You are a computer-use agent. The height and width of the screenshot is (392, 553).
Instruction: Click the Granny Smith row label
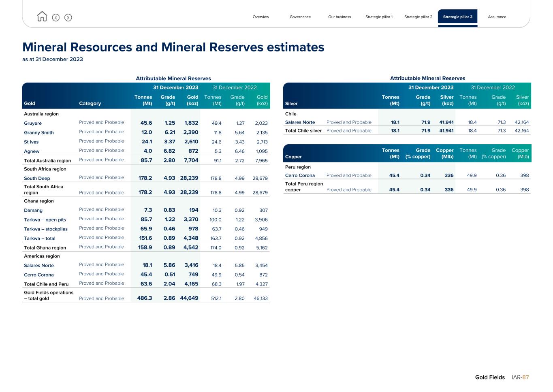38,133
